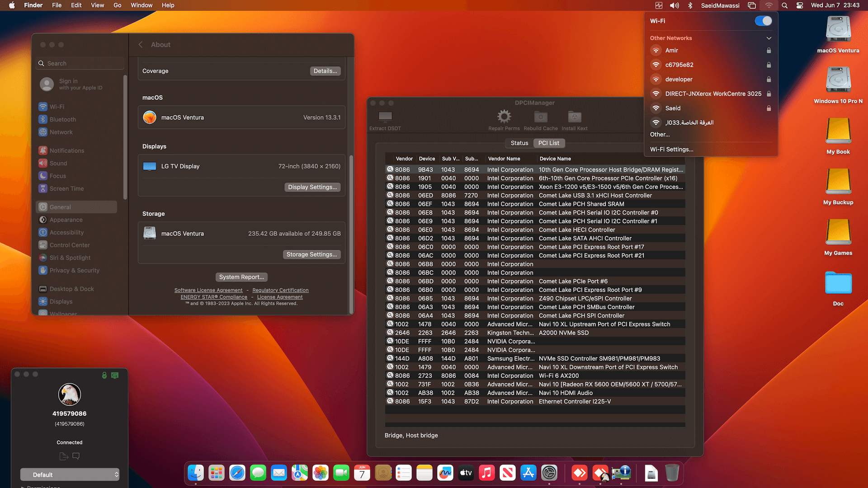Click the magnifier icon beside Wi-Fi 6 AX200

[390, 375]
